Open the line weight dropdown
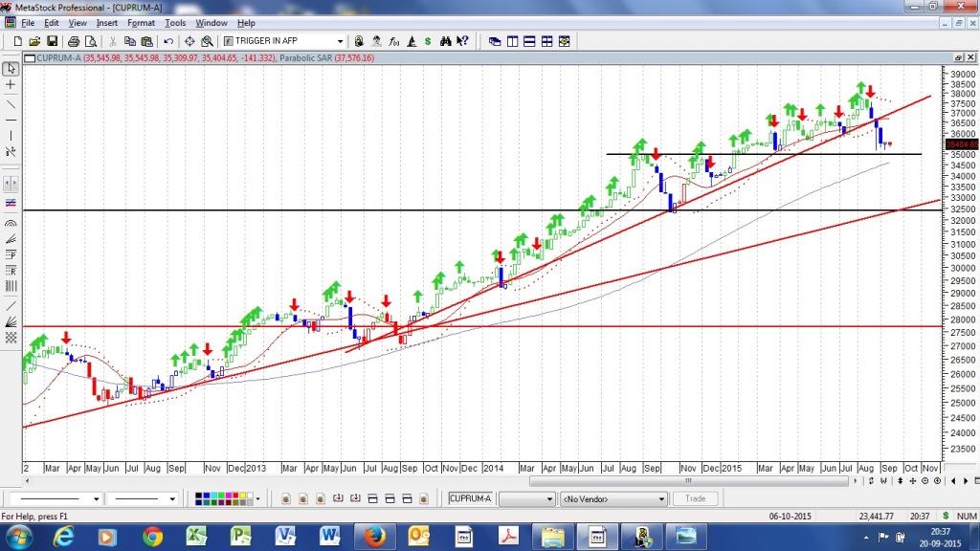 (172, 498)
